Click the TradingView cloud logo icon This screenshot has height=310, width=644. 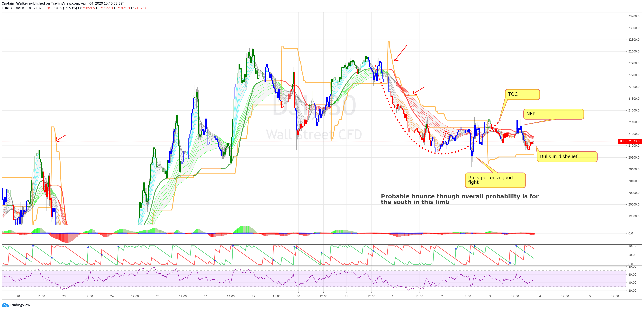[5, 305]
